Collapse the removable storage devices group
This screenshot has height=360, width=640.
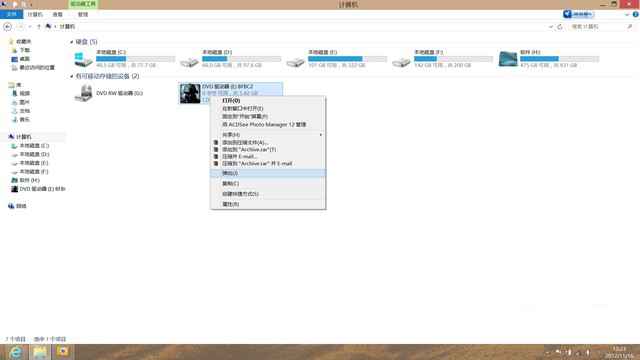[x=72, y=76]
